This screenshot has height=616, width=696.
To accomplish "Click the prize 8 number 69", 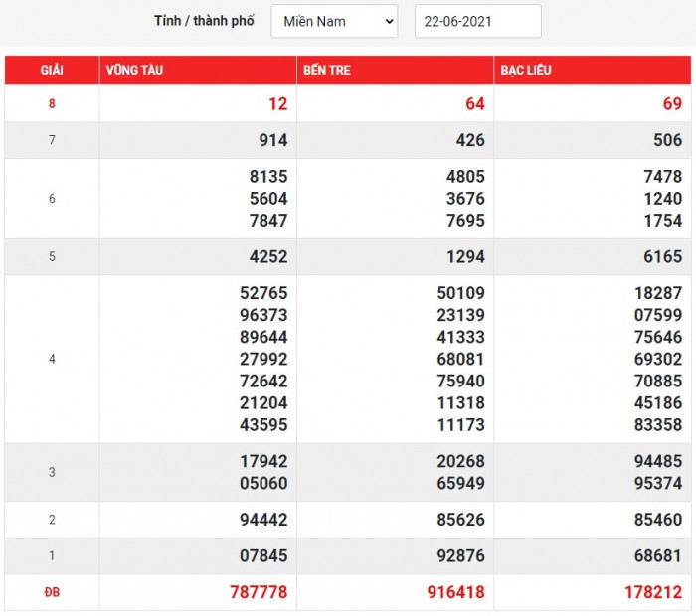I will tap(672, 104).
